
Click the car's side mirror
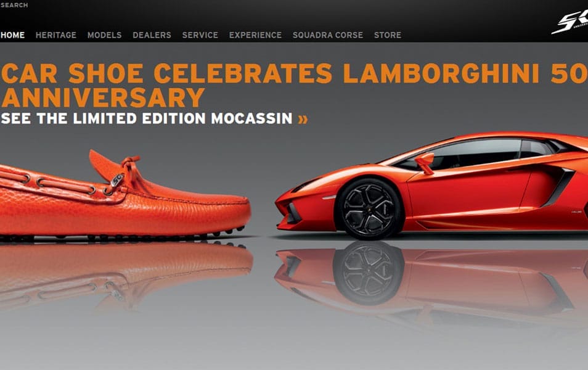coord(425,163)
